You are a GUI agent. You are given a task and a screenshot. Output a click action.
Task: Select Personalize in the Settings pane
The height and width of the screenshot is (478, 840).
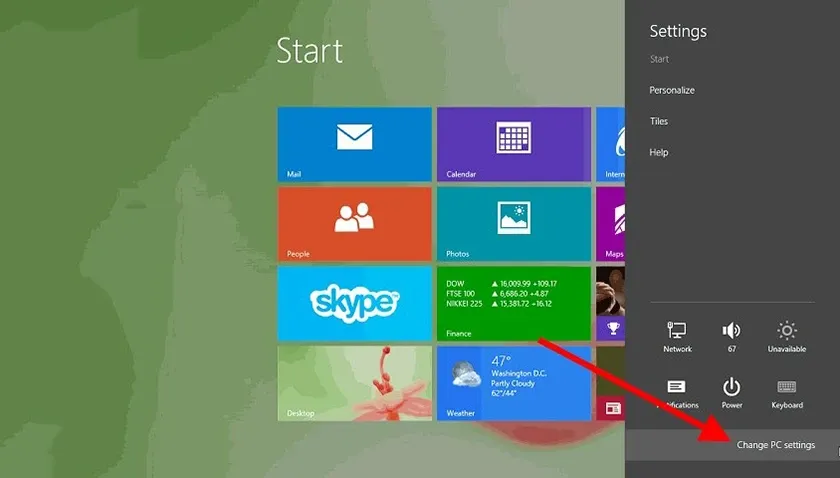pos(672,90)
